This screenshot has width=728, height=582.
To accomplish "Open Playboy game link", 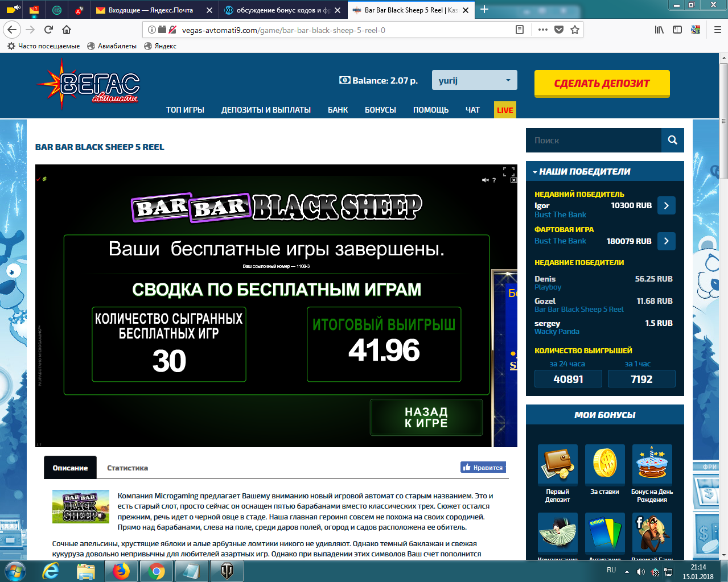I will click(548, 287).
